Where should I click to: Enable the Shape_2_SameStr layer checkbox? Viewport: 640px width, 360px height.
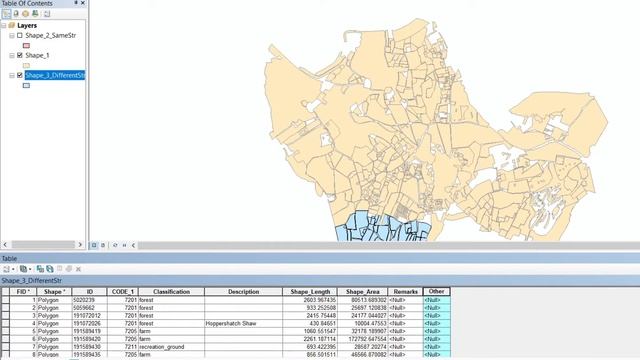(20, 36)
